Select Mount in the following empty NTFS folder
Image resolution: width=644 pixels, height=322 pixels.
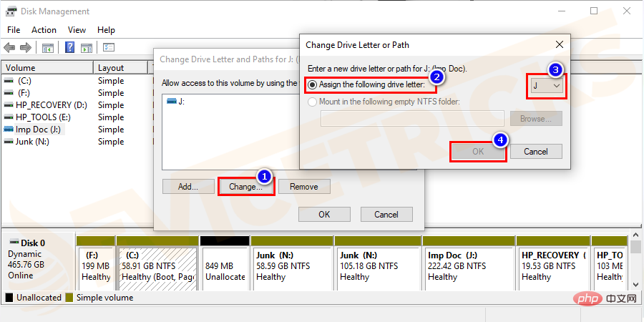(x=313, y=102)
